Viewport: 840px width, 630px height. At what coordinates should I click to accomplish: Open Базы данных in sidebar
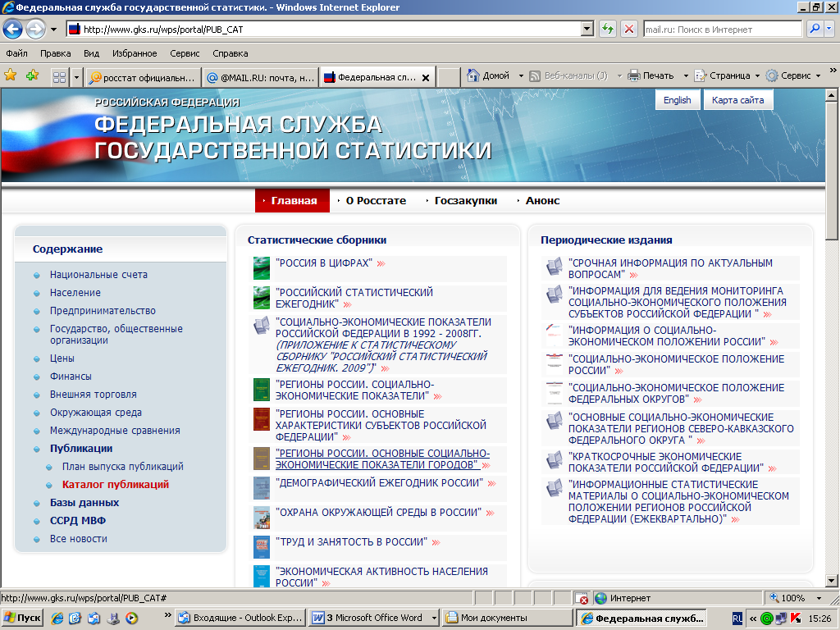click(x=84, y=503)
